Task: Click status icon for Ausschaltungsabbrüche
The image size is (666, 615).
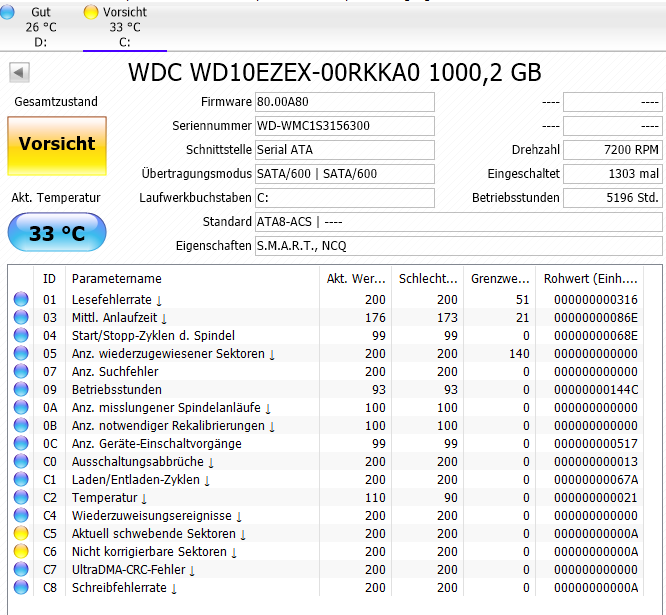Action: pos(21,461)
